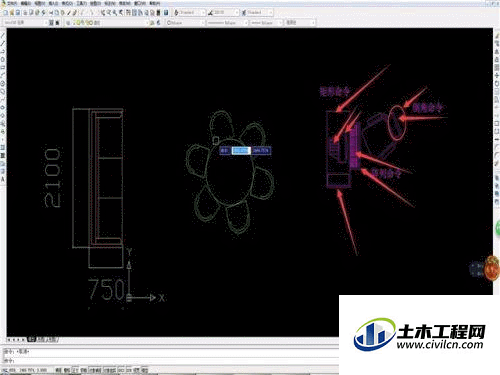This screenshot has width=500, height=375.
Task: Toggle Snap mode in the status bar
Action: [59, 370]
